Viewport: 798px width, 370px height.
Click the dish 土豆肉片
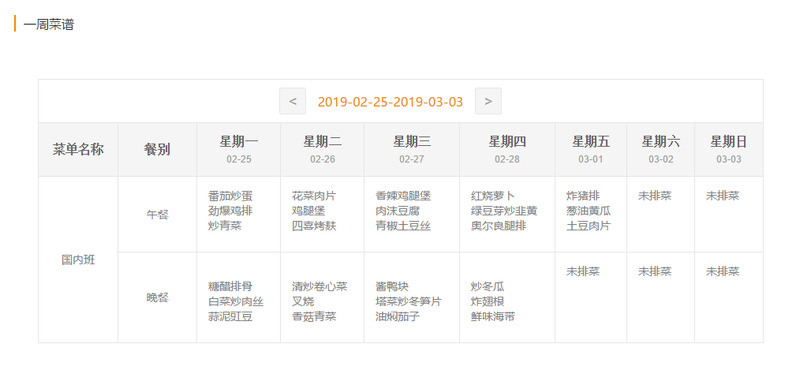[x=589, y=226]
